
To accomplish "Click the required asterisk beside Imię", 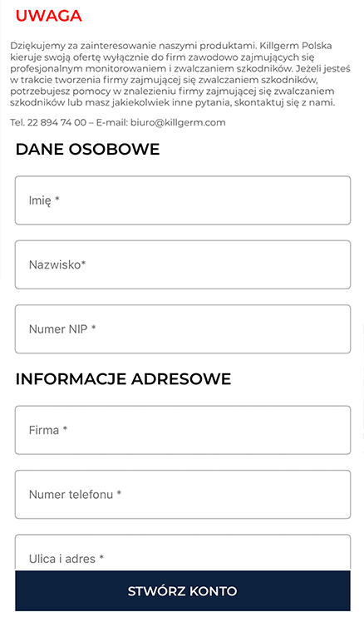I will point(57,198).
